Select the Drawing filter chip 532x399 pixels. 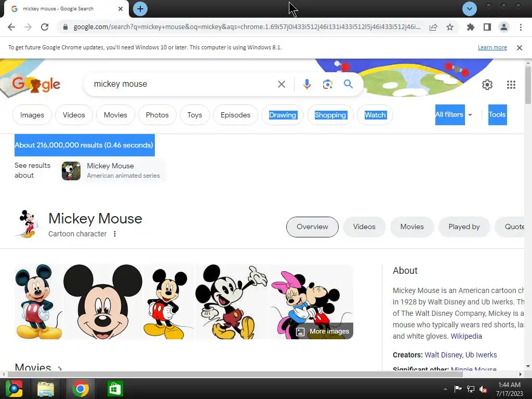(x=283, y=115)
